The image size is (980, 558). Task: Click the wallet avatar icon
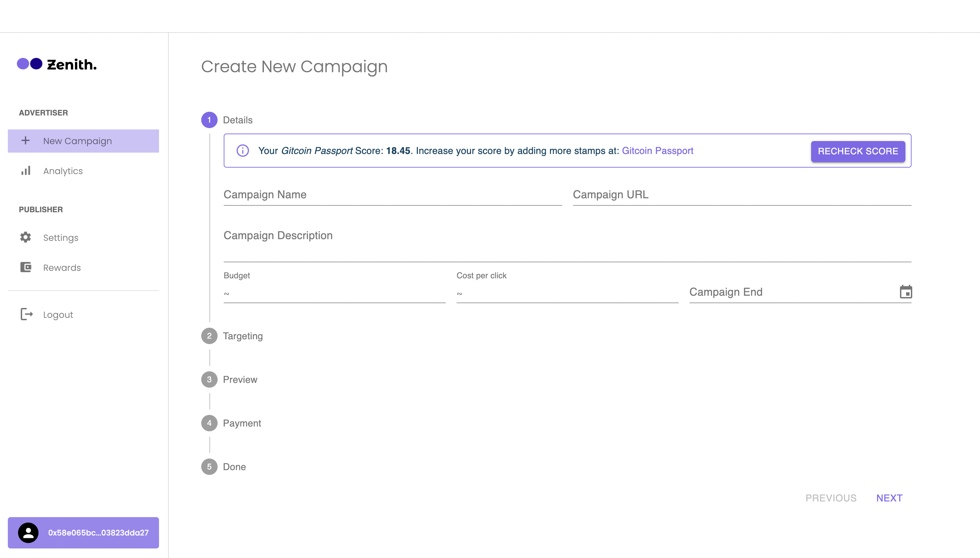[x=28, y=532]
